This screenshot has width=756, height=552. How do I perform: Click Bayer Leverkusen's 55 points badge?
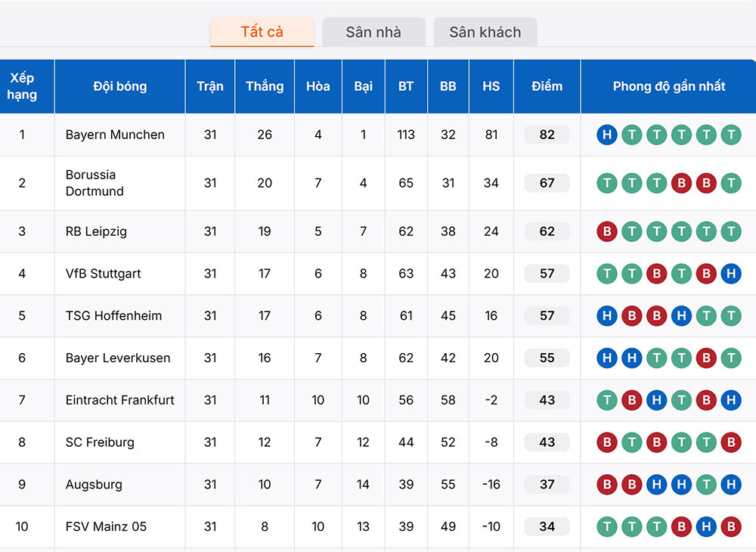click(547, 358)
